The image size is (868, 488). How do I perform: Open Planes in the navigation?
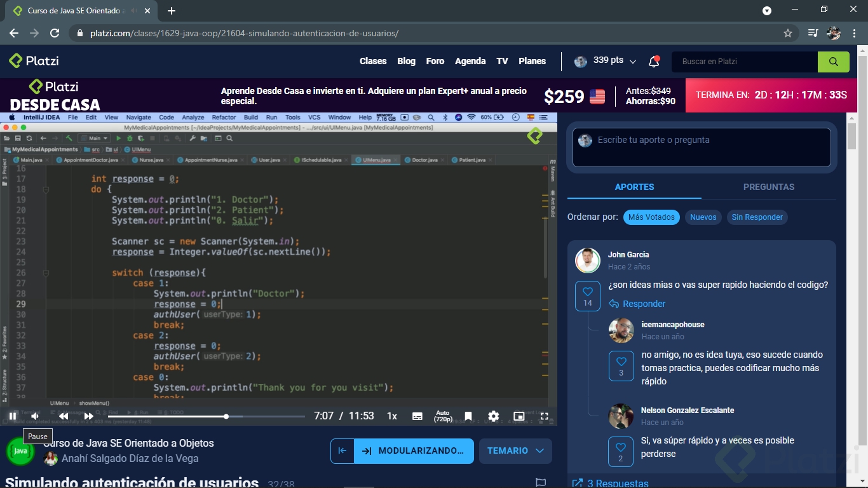[x=532, y=61]
